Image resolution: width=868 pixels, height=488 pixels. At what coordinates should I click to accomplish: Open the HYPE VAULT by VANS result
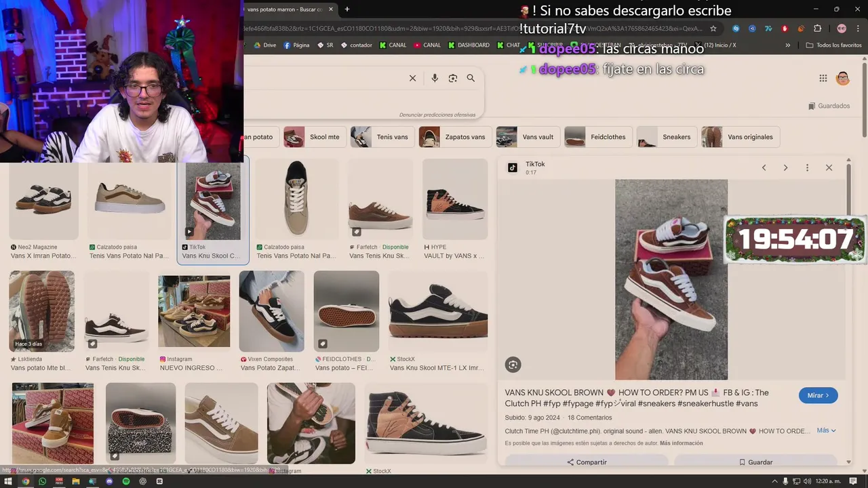455,210
